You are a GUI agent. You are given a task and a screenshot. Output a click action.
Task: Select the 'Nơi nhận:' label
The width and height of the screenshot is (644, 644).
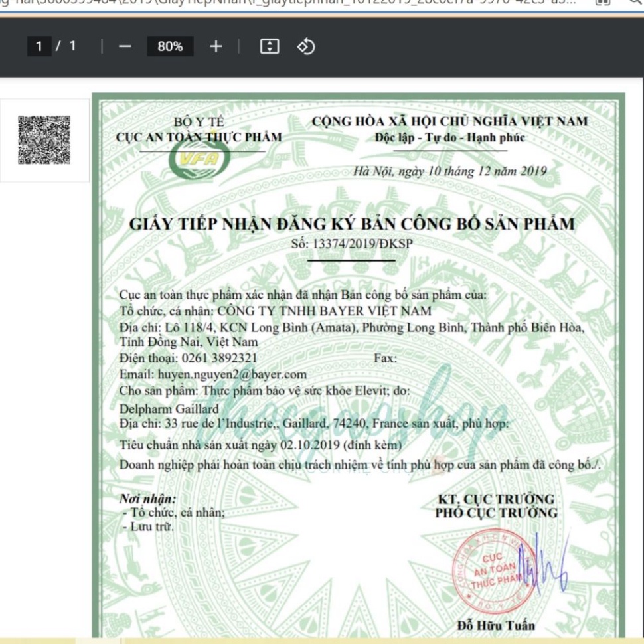[x=148, y=499]
